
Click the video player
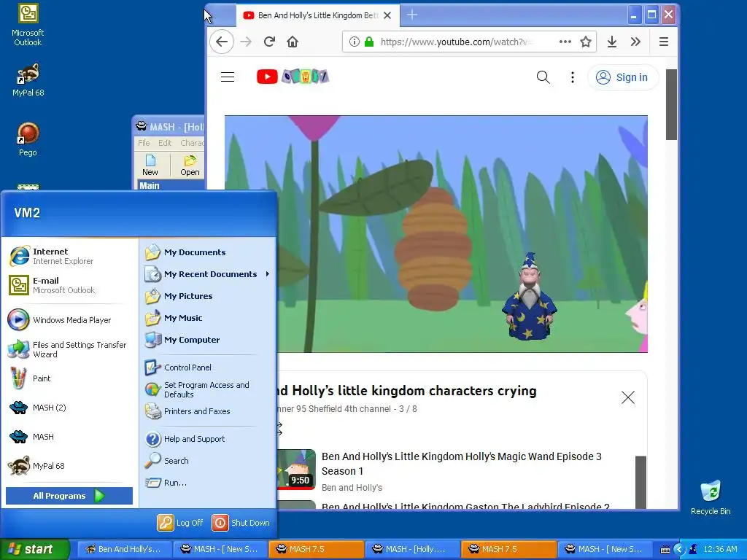pyautogui.click(x=436, y=234)
